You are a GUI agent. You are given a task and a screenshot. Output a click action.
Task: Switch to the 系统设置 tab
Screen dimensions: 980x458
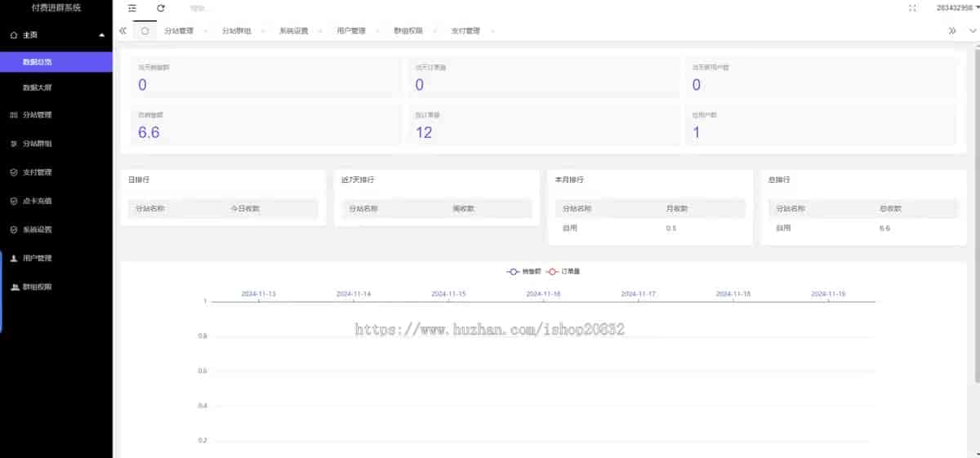pyautogui.click(x=293, y=31)
